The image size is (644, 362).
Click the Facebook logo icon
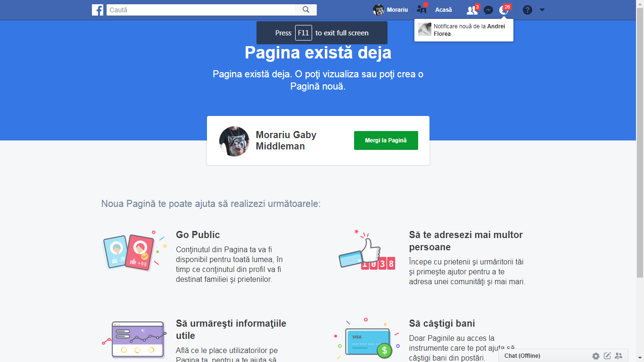98,10
